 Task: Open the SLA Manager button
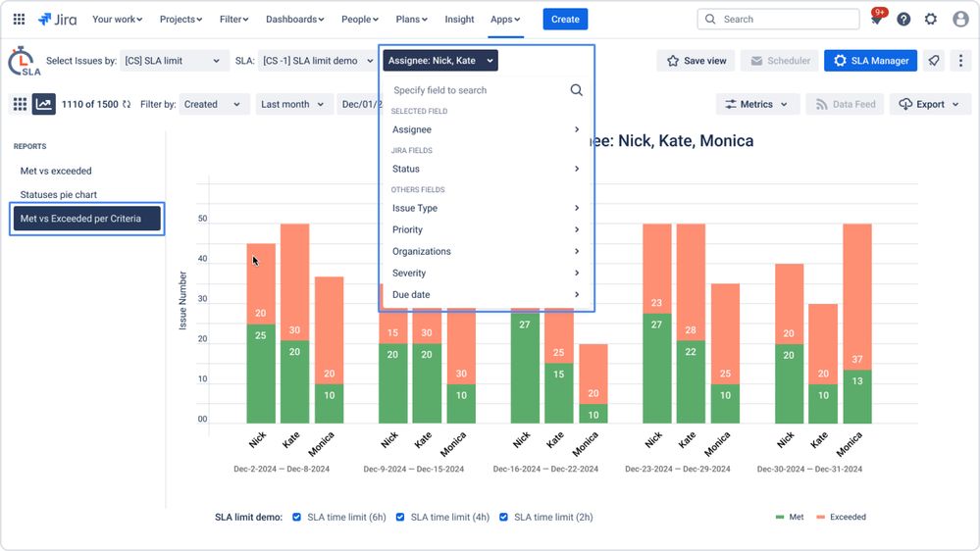tap(871, 61)
